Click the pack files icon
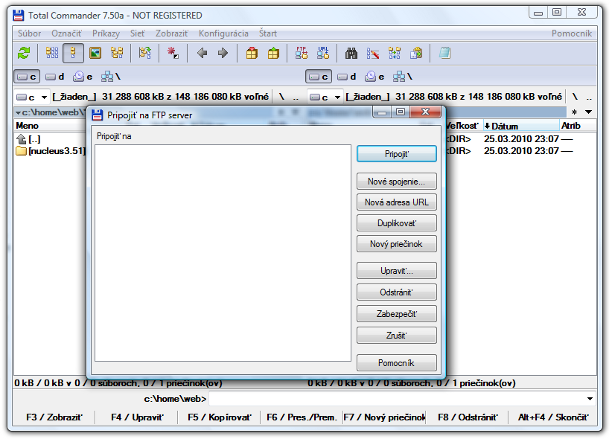The image size is (612, 439). click(x=252, y=53)
